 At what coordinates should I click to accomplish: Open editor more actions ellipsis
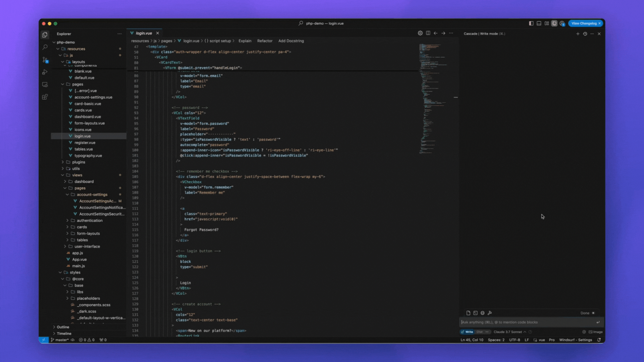pyautogui.click(x=451, y=33)
